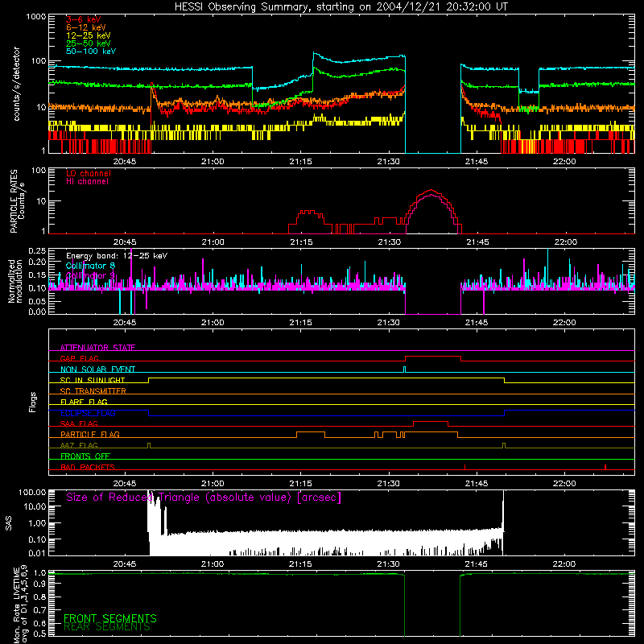644x644 pixels.
Task: Click the 'Size of Reduced Triangle' caption
Action: pos(204,497)
